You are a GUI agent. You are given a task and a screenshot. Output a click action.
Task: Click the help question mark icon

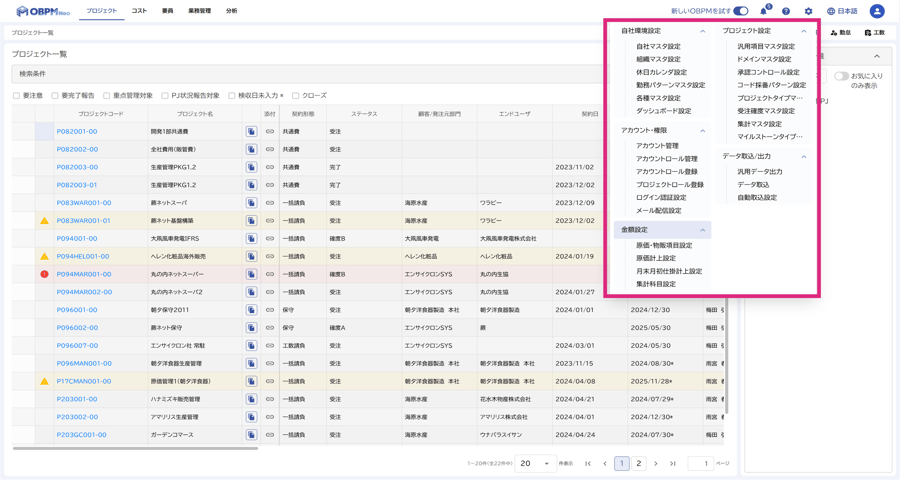786,11
